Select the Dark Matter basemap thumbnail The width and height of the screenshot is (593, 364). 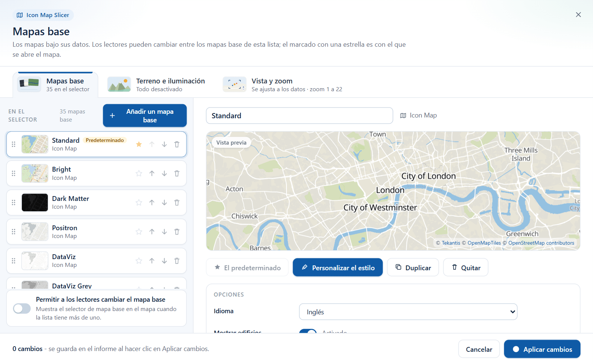[35, 202]
